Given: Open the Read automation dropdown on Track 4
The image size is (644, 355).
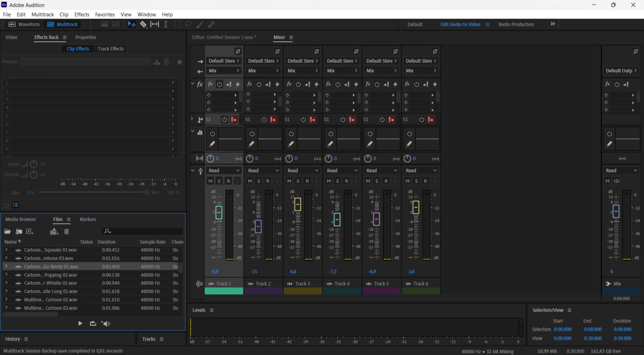Looking at the screenshot, I should tap(342, 170).
